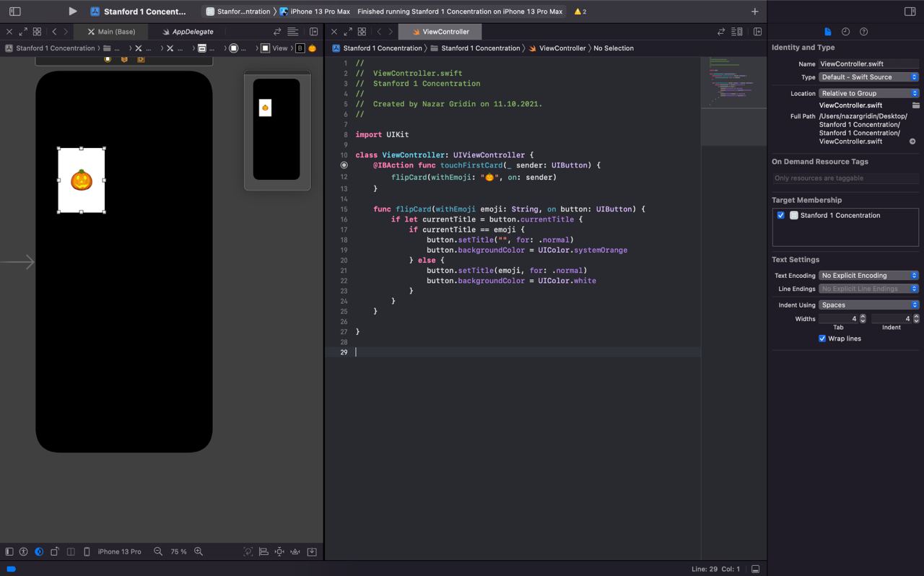Zoom in on the storyboard canvas
This screenshot has height=576, width=924.
click(x=199, y=551)
